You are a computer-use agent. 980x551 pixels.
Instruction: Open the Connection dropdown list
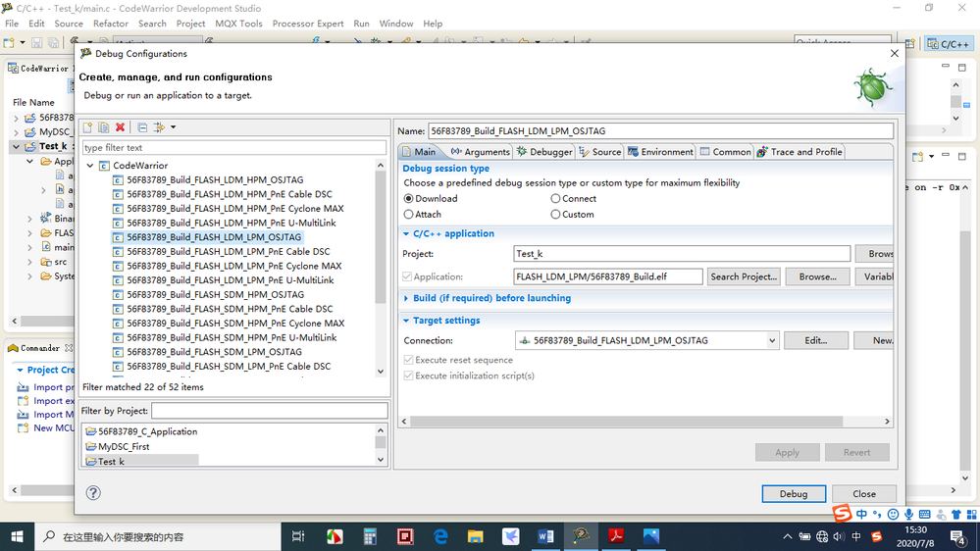772,340
